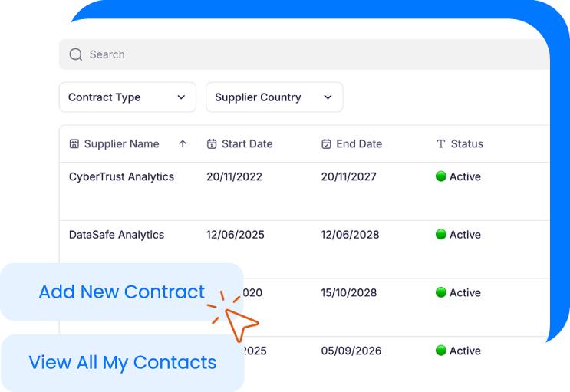Sort by the Start Date column header
This screenshot has height=392, width=570.
coord(246,143)
